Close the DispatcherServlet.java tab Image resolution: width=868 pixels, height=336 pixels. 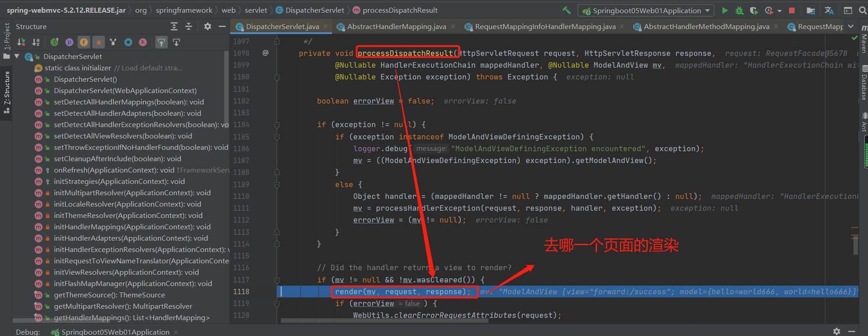click(x=326, y=26)
